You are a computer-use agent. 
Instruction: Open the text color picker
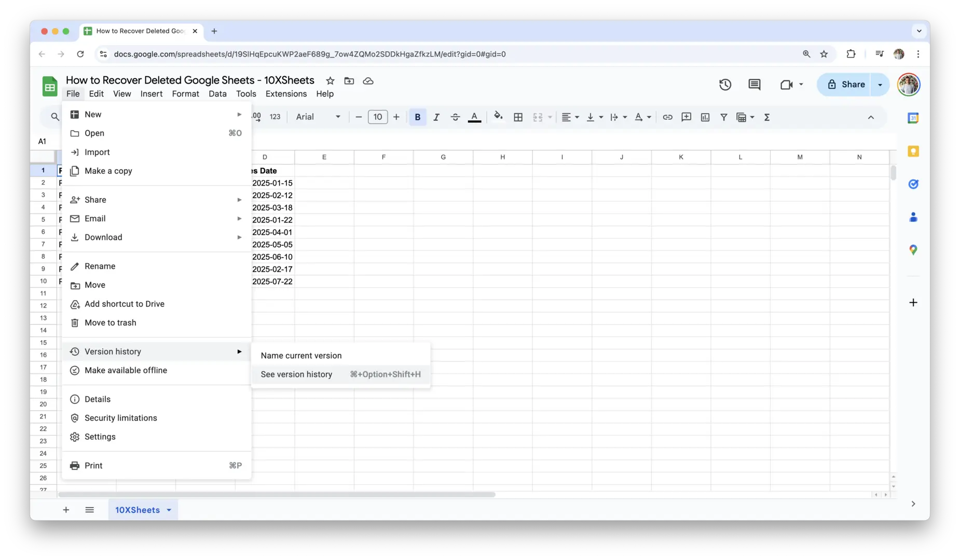474,117
